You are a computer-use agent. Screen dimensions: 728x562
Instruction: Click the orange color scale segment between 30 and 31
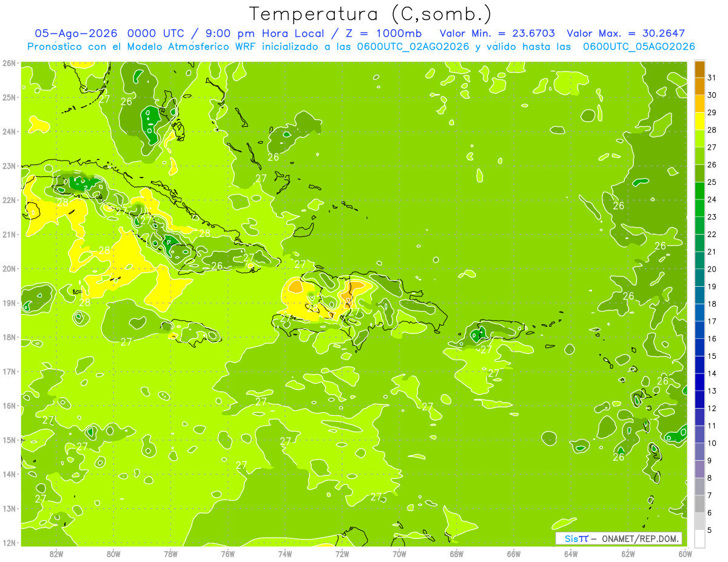(x=699, y=86)
